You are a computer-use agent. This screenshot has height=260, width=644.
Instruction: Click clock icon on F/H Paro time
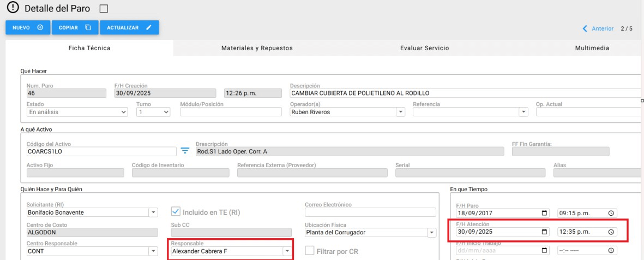point(611,213)
